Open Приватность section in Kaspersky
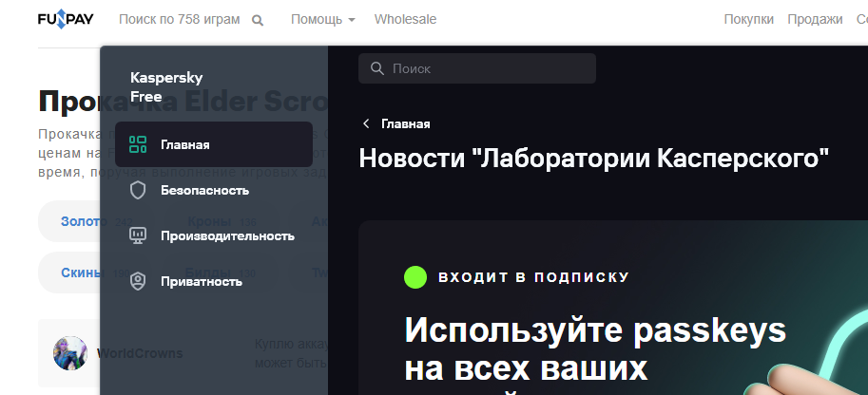 (x=214, y=282)
